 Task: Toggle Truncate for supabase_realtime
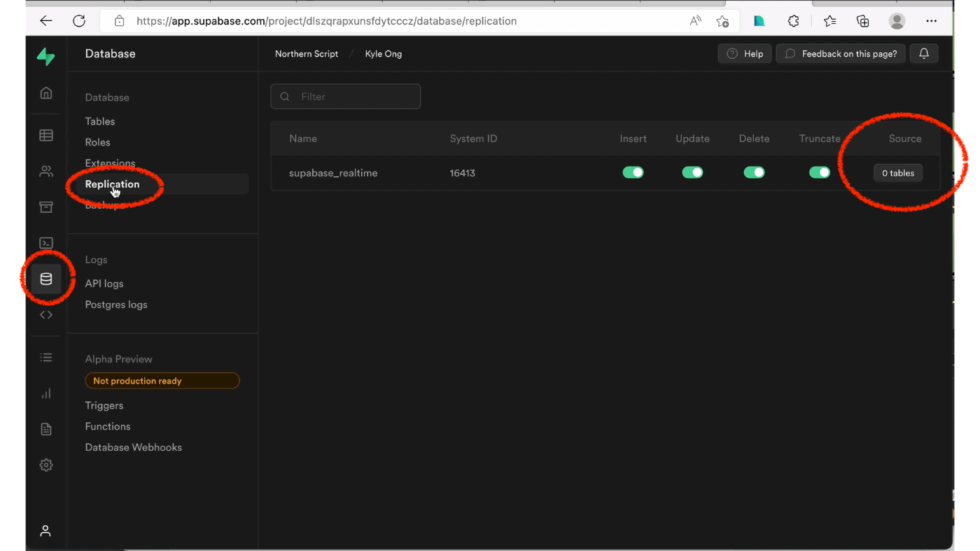[820, 172]
